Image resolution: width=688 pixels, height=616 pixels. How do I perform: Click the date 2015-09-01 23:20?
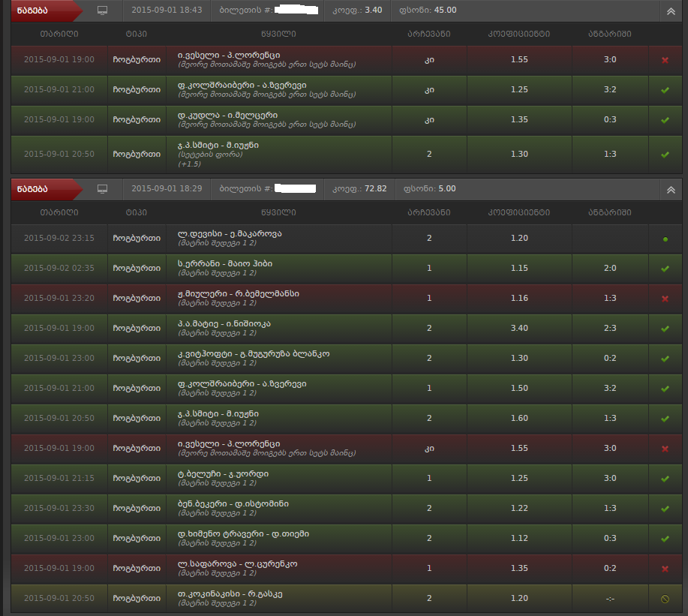(59, 299)
